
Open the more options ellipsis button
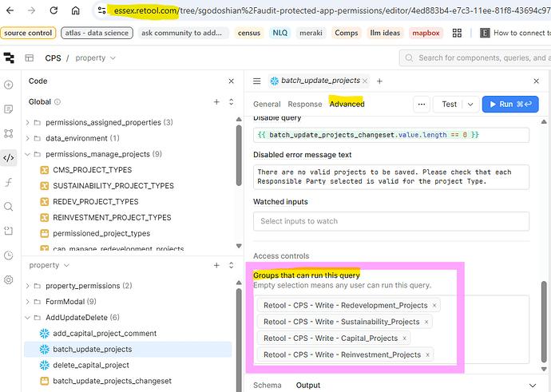coord(421,105)
